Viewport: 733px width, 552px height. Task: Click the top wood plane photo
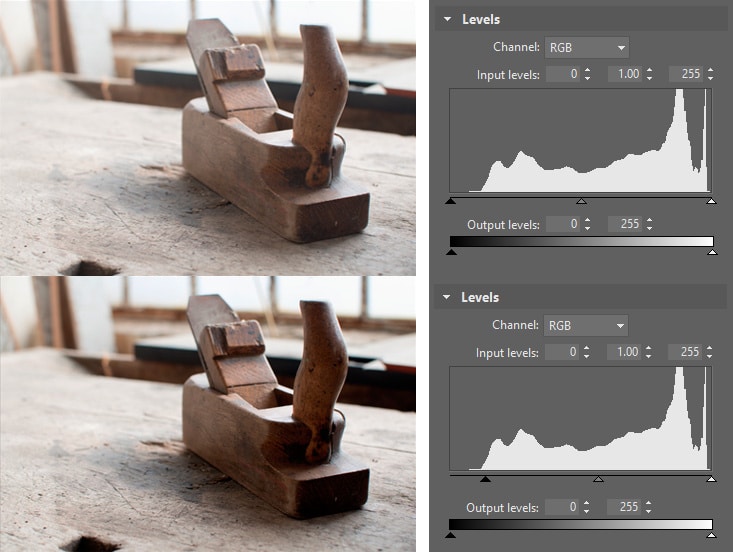208,137
